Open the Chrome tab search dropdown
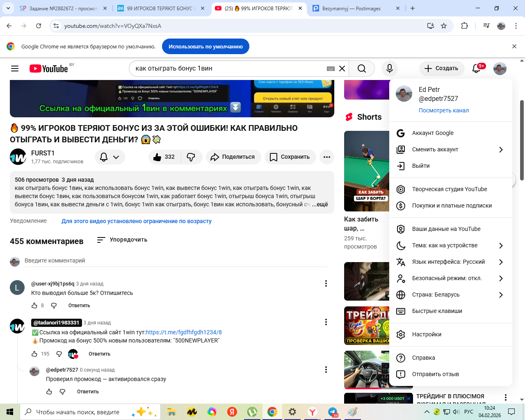This screenshot has height=420, width=525. (x=9, y=8)
